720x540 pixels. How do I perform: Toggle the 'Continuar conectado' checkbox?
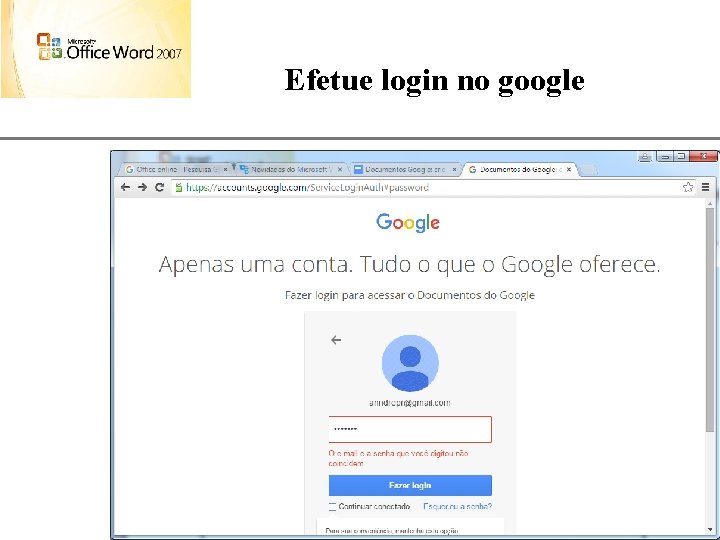coord(332,506)
